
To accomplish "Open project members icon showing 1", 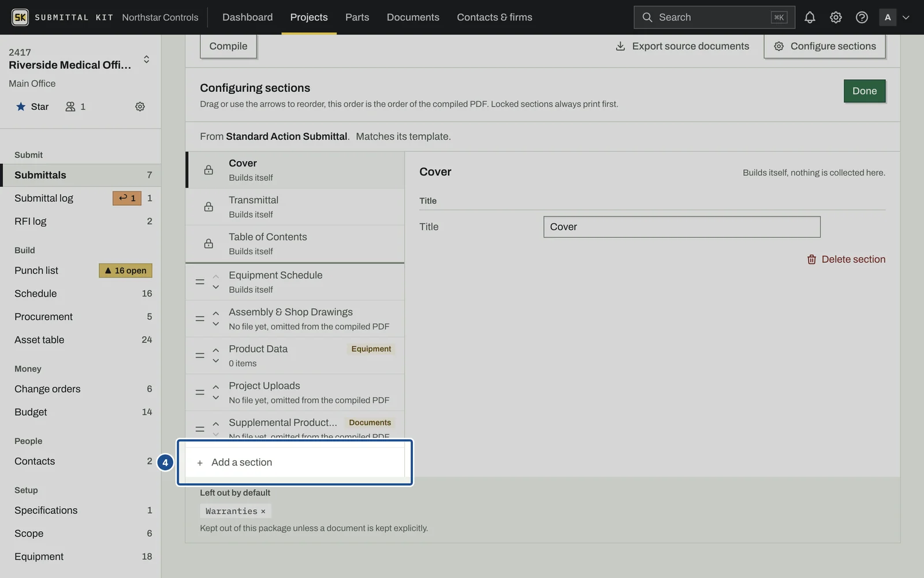I will click(x=76, y=106).
